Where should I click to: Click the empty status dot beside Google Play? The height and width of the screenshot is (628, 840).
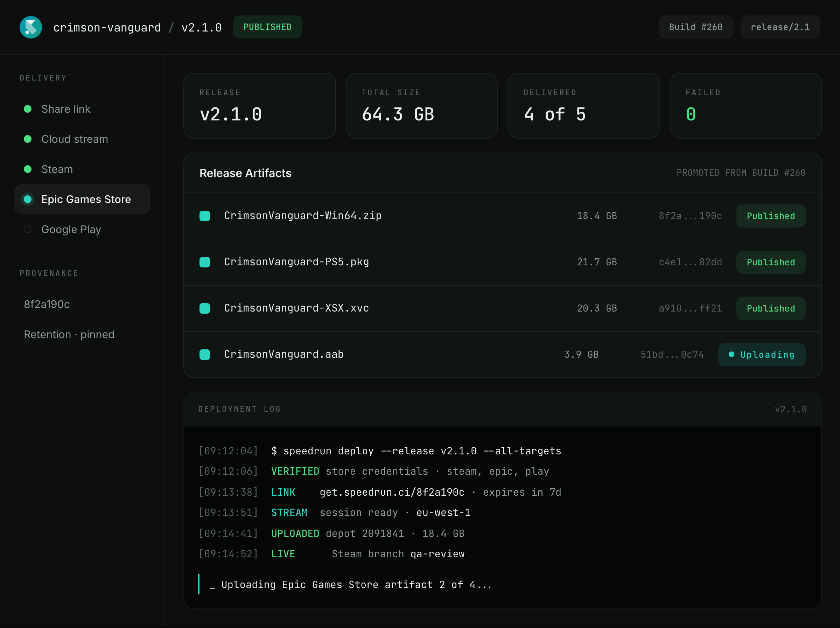click(28, 230)
